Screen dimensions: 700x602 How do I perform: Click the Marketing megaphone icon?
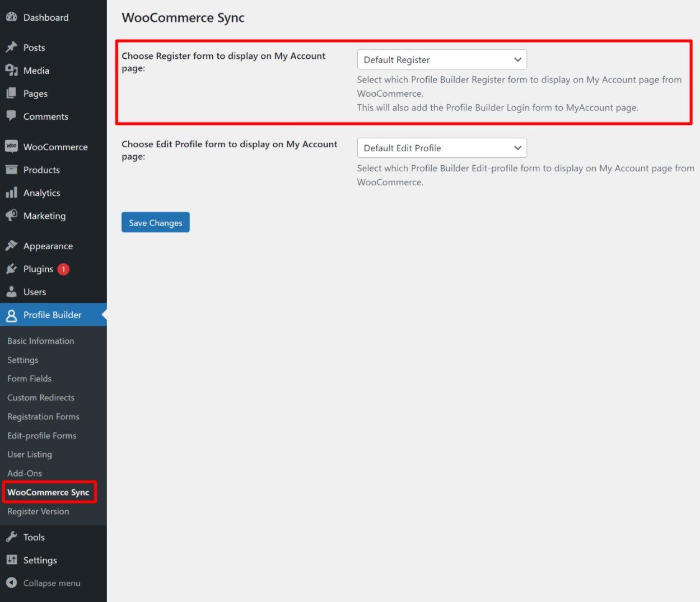11,216
